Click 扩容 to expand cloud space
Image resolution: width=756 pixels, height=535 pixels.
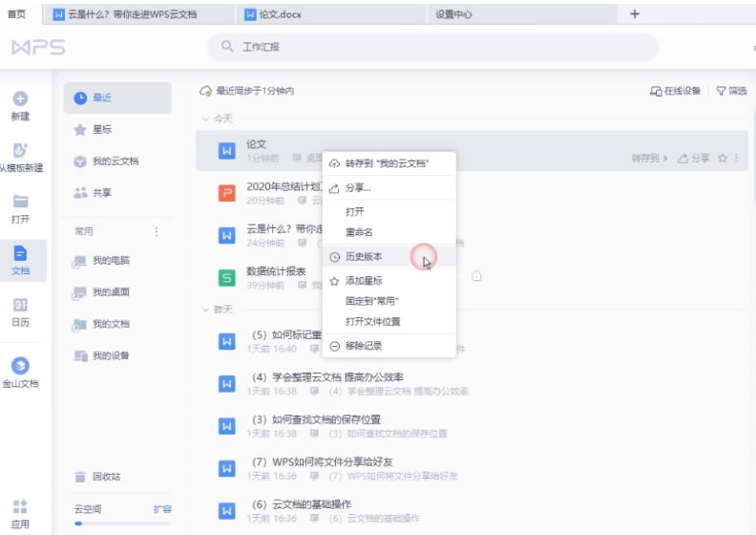pyautogui.click(x=162, y=509)
